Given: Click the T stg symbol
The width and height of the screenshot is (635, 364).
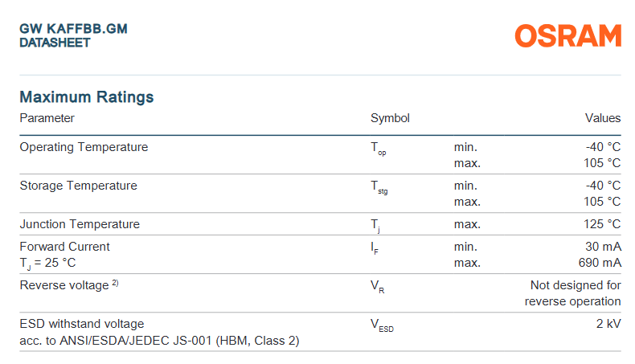Looking at the screenshot, I should click(x=379, y=187).
